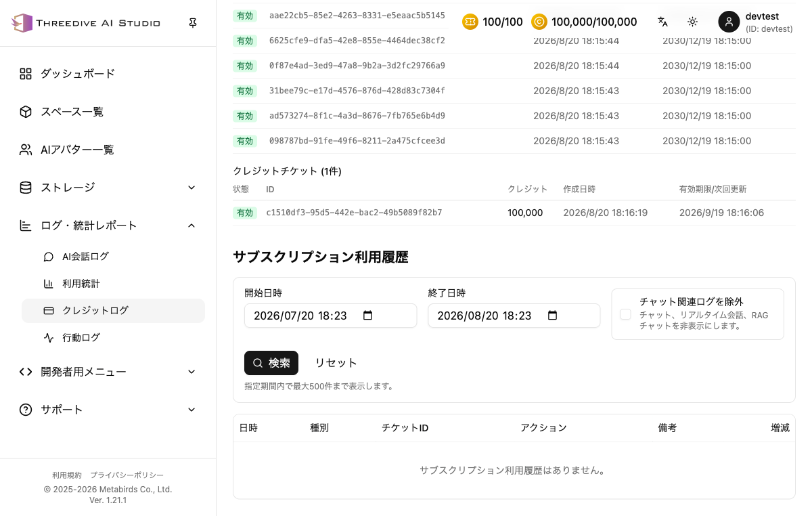Click the Threedive AI Studio logo

[86, 23]
